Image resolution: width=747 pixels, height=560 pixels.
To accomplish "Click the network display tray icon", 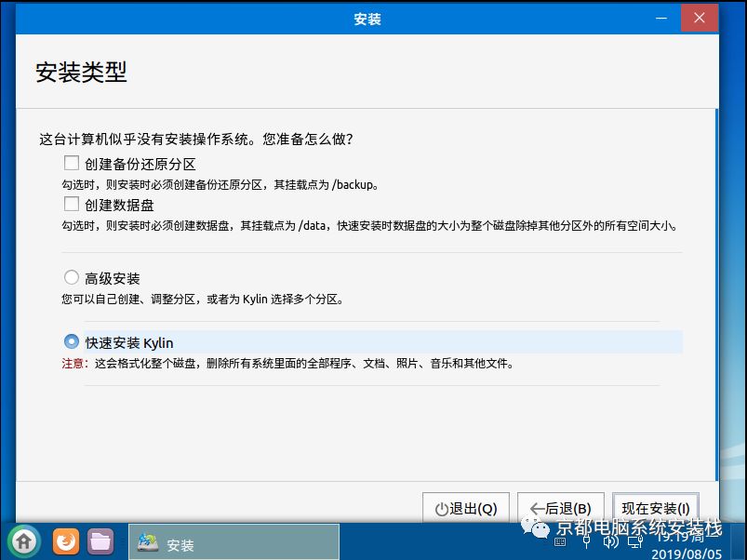I will [635, 542].
